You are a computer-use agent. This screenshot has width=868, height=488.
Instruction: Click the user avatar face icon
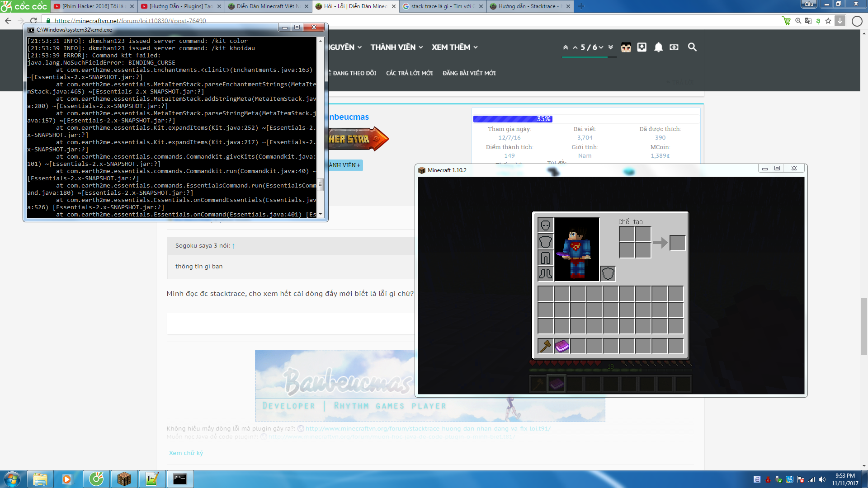coord(626,47)
